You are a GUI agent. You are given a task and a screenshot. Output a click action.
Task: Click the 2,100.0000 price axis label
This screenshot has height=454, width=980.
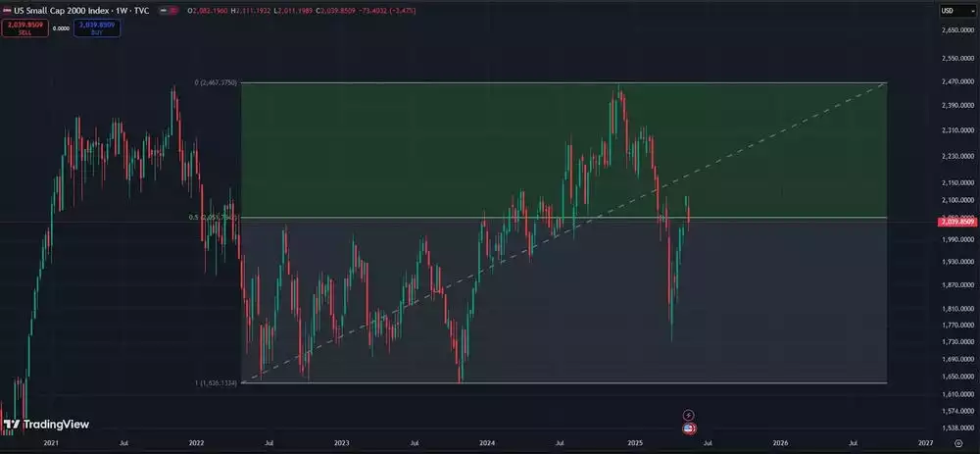click(956, 200)
